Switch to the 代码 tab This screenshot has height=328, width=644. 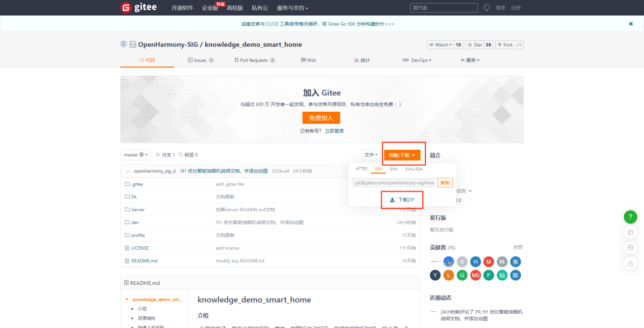pos(147,60)
